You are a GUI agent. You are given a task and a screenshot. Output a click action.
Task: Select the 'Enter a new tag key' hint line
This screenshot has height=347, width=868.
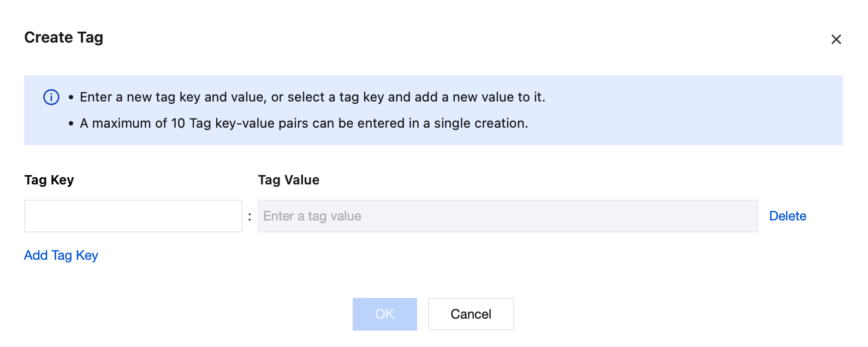(312, 97)
